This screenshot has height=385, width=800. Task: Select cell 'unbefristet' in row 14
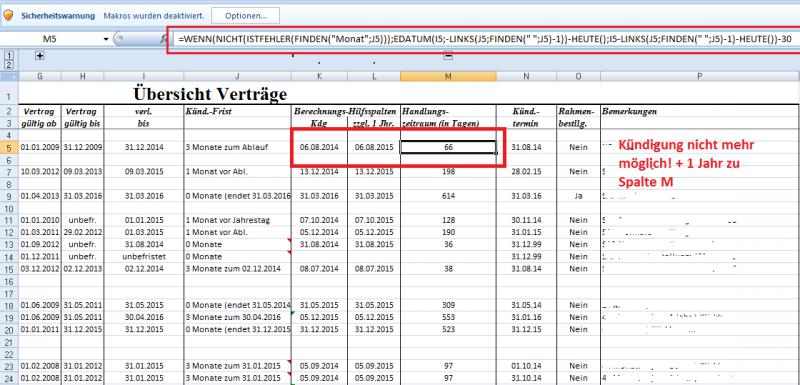pos(144,256)
